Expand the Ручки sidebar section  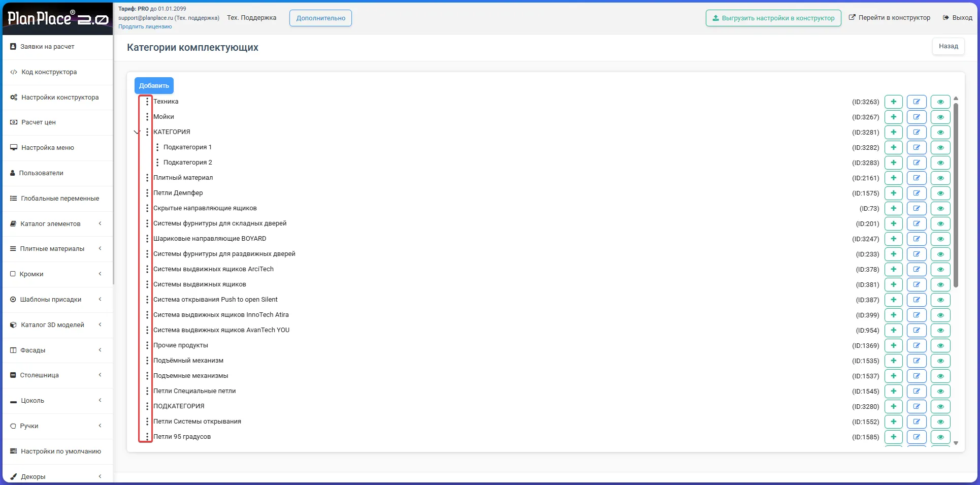coord(57,426)
